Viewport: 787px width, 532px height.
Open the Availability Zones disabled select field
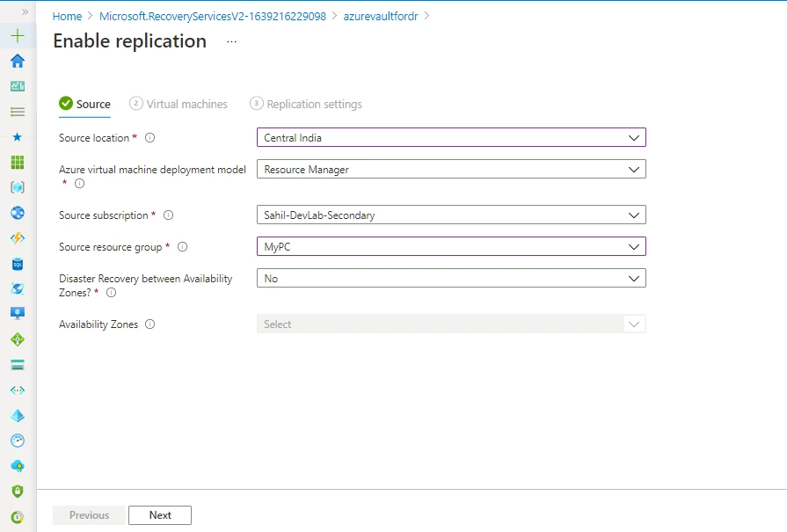tap(448, 324)
